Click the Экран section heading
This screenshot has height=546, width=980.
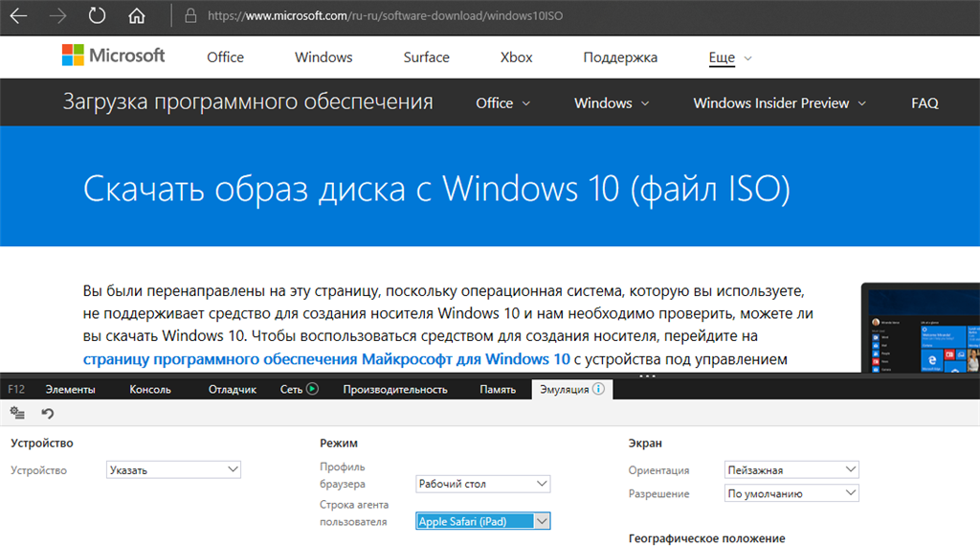tap(645, 443)
